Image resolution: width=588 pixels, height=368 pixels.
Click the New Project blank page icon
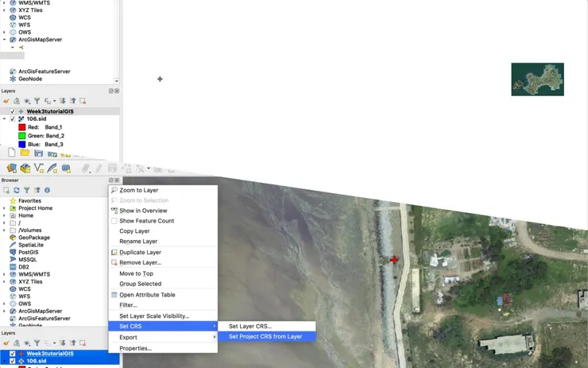pyautogui.click(x=12, y=153)
